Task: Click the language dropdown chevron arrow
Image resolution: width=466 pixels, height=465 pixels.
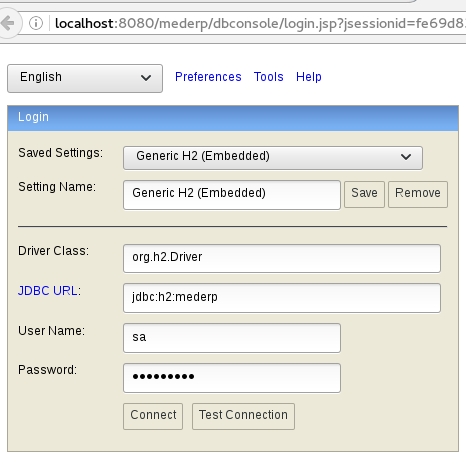Action: [146, 78]
